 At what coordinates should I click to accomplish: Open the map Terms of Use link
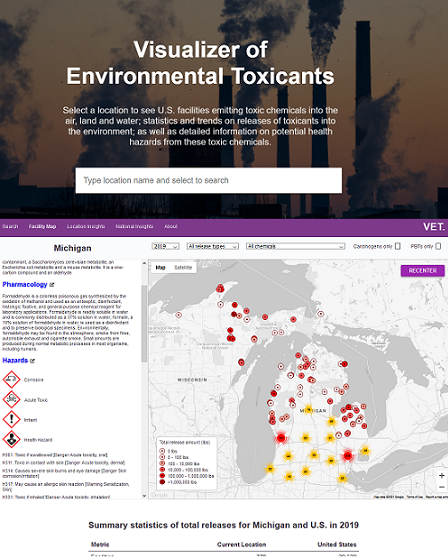click(415, 497)
